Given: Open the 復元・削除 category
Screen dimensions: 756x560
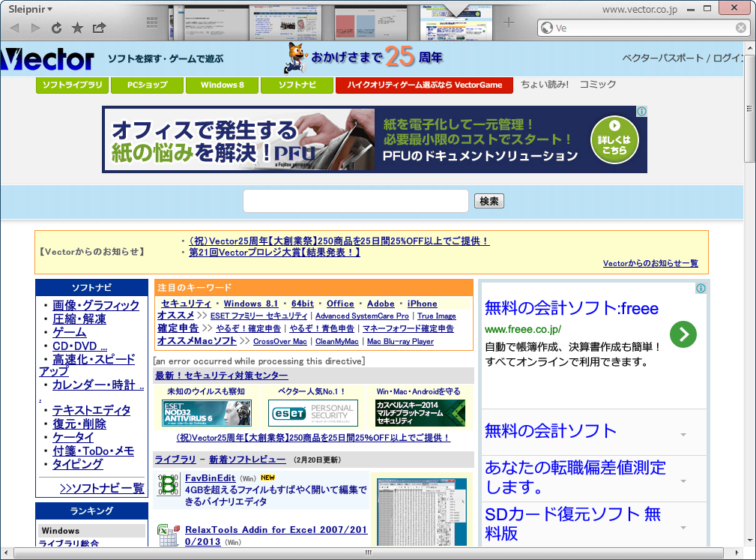Looking at the screenshot, I should coord(79,424).
